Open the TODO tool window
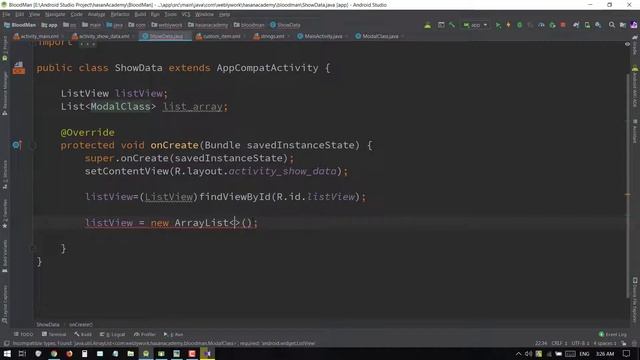The width and height of the screenshot is (640, 360). tap(24, 334)
